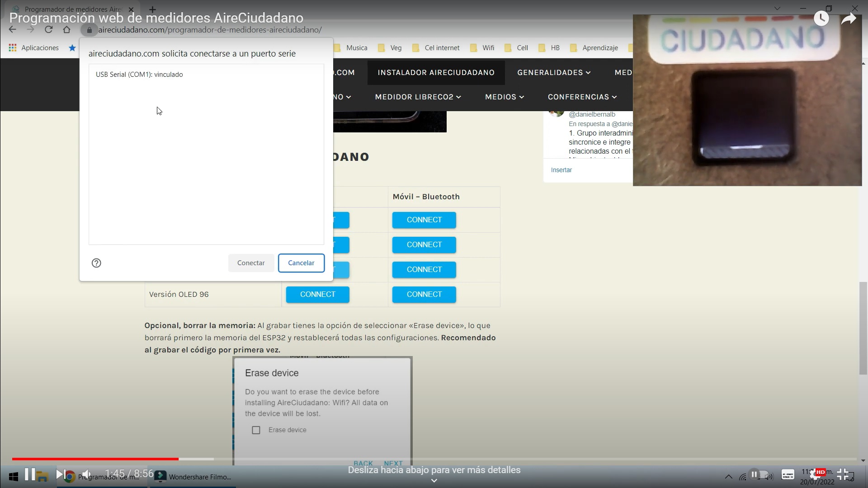Click the blue bookmark star icon
Viewport: 868px width, 488px height.
72,48
